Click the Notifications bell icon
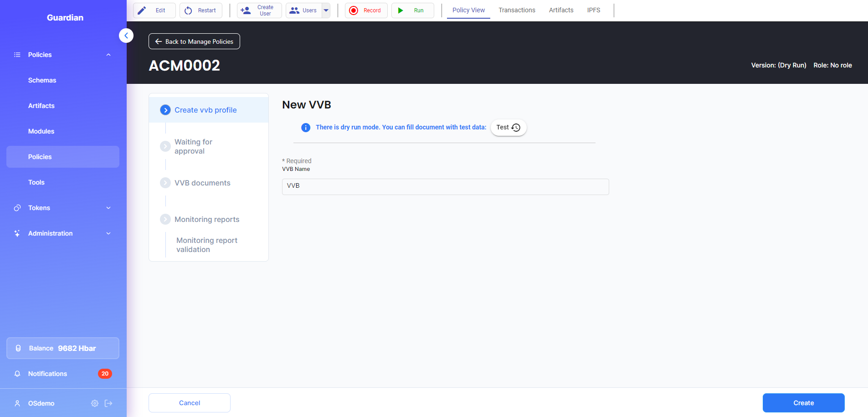The height and width of the screenshot is (417, 868). [17, 374]
